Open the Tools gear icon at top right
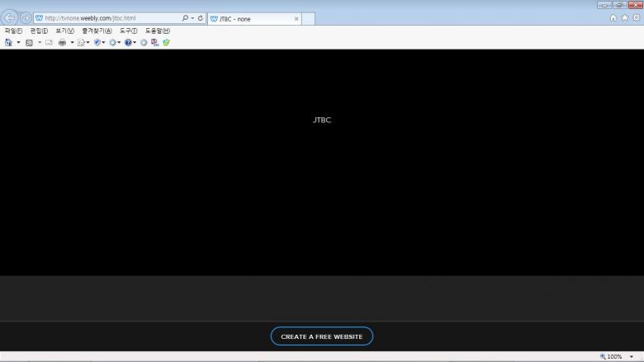The width and height of the screenshot is (644, 362). [636, 17]
